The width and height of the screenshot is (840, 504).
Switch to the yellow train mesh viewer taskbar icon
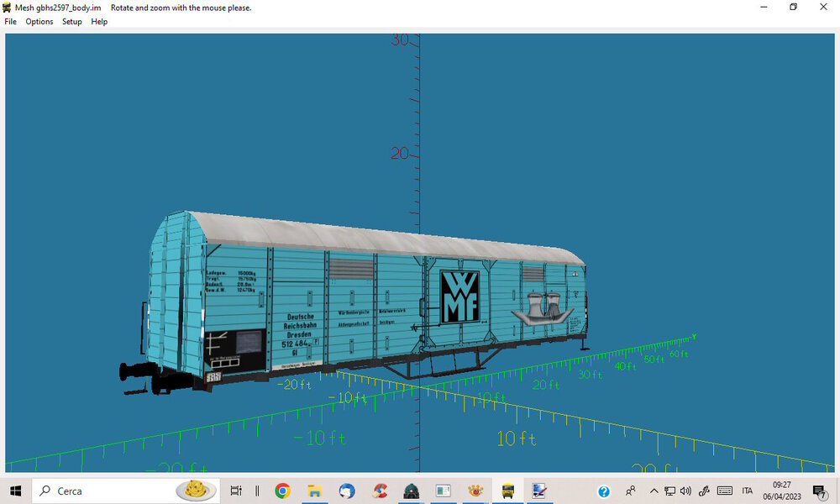[507, 491]
